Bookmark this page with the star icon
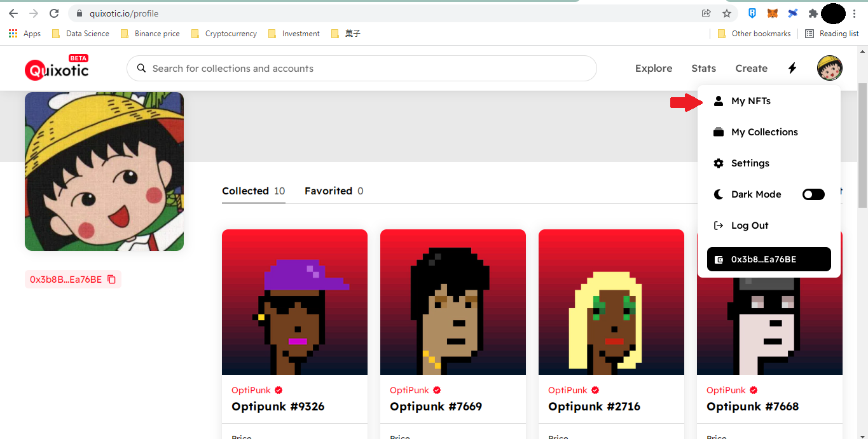The width and height of the screenshot is (868, 439). point(727,13)
